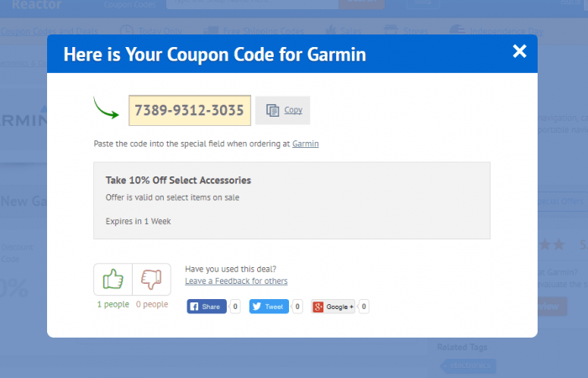The width and height of the screenshot is (588, 378).
Task: Share the deal on Facebook
Action: (207, 307)
